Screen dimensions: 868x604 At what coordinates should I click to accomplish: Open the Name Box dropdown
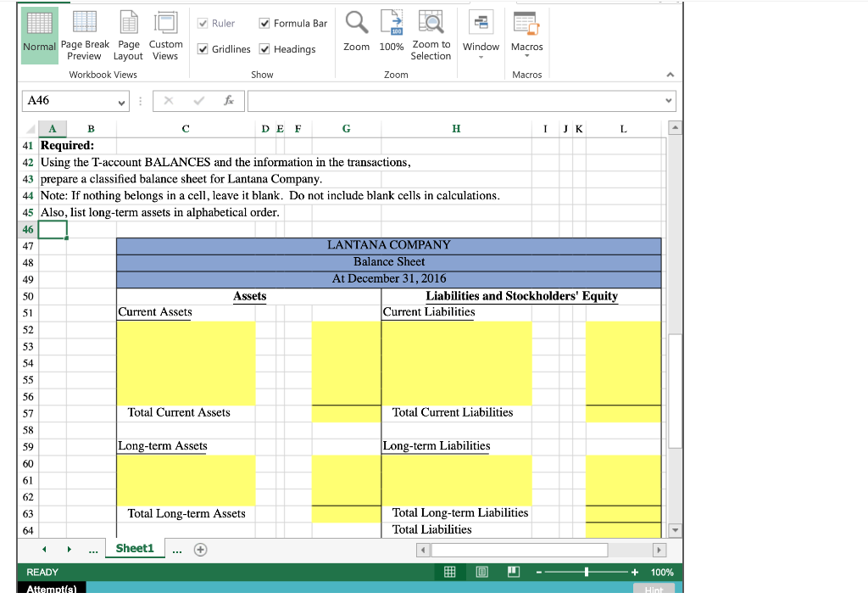tap(122, 101)
